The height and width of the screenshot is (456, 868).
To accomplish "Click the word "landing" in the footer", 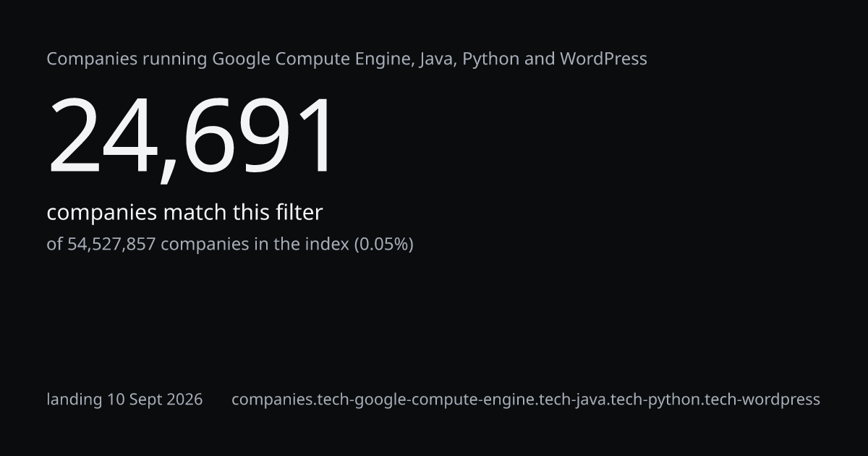I will pyautogui.click(x=75, y=400).
